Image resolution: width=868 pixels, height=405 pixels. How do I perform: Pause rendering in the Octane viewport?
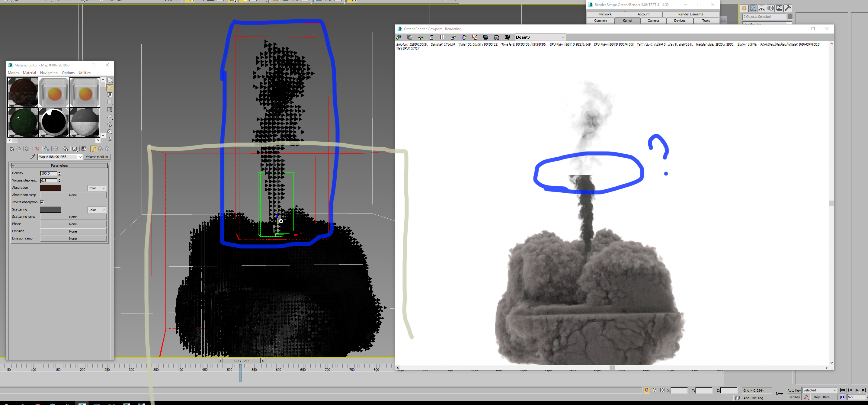[442, 37]
